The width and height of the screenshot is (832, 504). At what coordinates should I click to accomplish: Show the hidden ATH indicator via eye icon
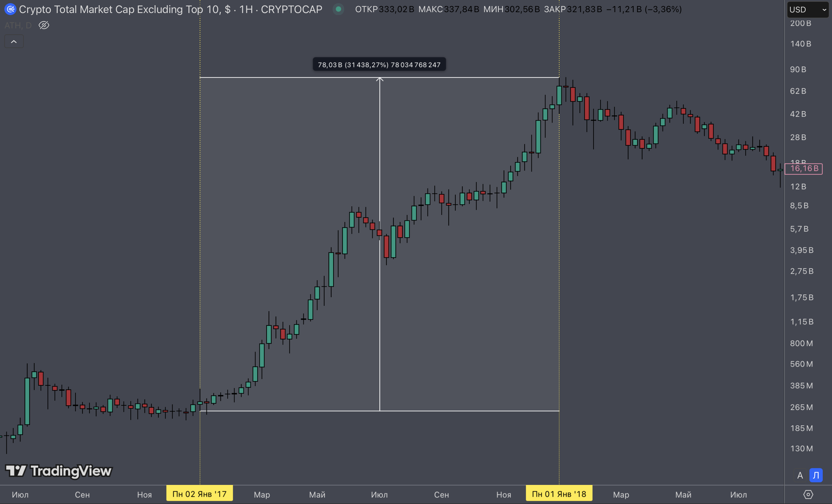[x=44, y=25]
